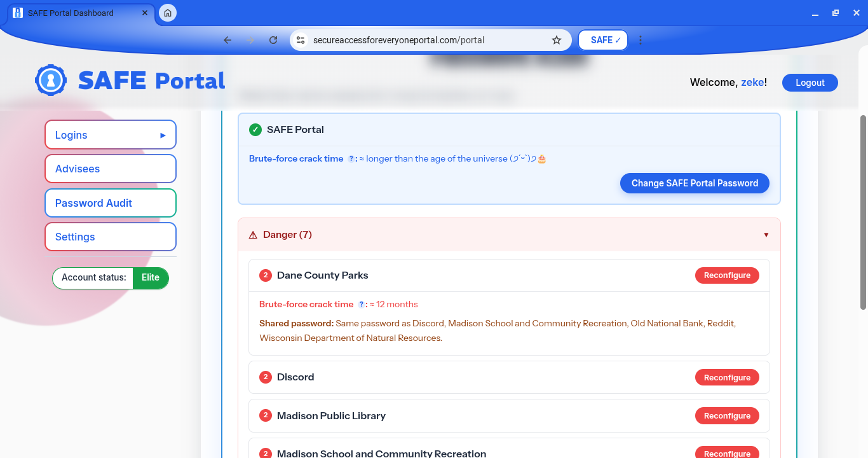Restore down the browser window
The image size is (868, 458).
836,13
